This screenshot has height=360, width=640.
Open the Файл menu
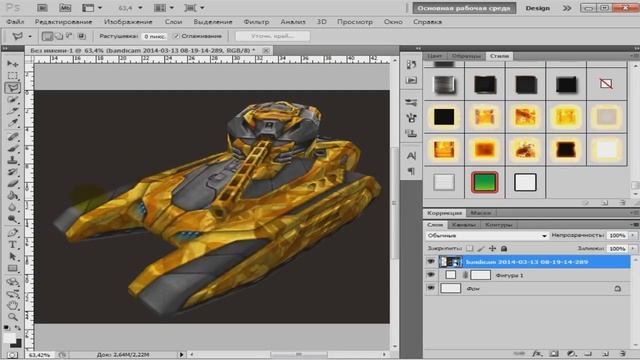click(15, 22)
